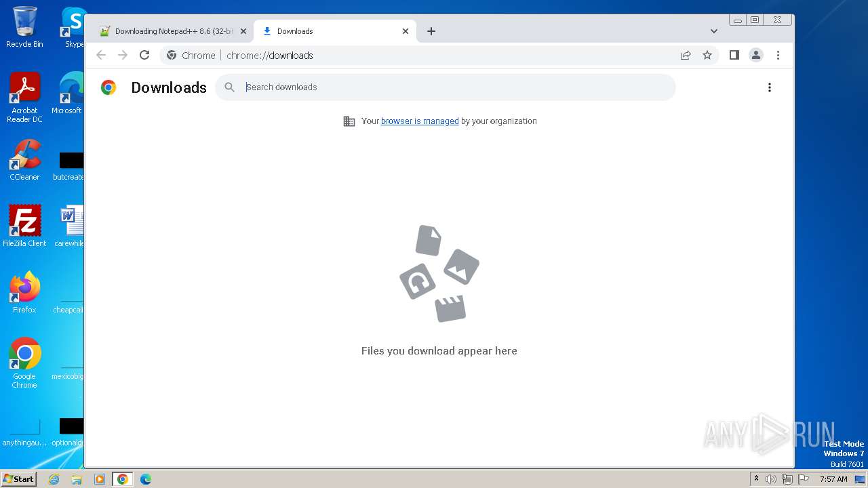This screenshot has height=488, width=868.
Task: Open the network tray icon
Action: tap(787, 479)
